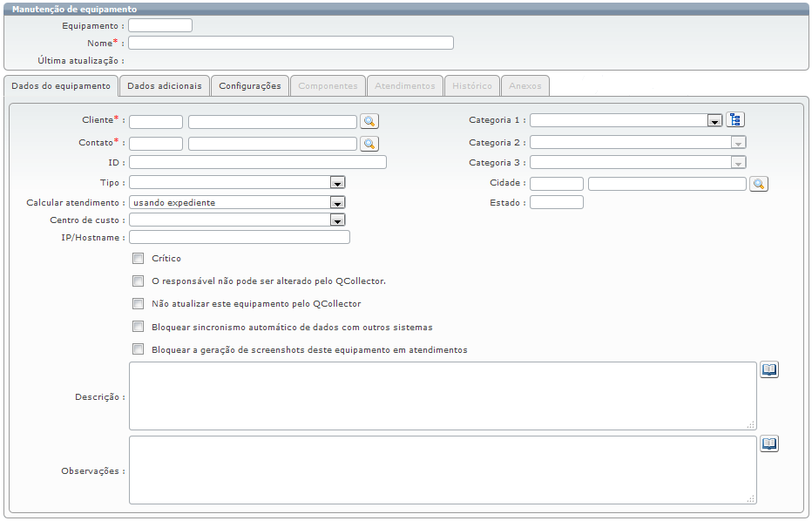Expand the Tipo dropdown
Image resolution: width=812 pixels, height=521 pixels.
[x=337, y=183]
